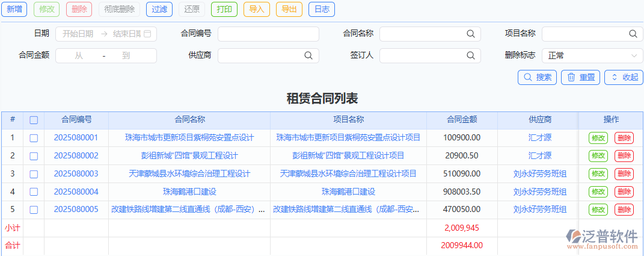Collapse filters with 收起 button
The height and width of the screenshot is (256, 644).
coord(624,77)
